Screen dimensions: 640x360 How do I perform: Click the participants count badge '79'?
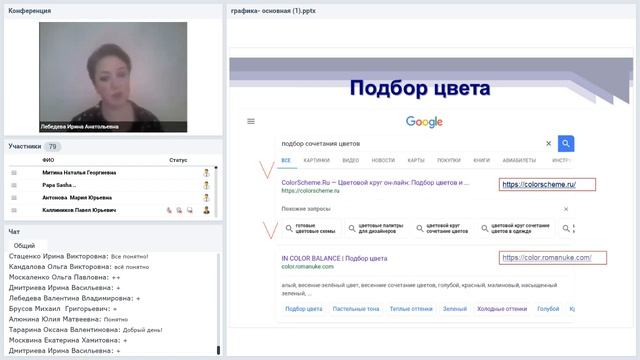click(x=53, y=147)
